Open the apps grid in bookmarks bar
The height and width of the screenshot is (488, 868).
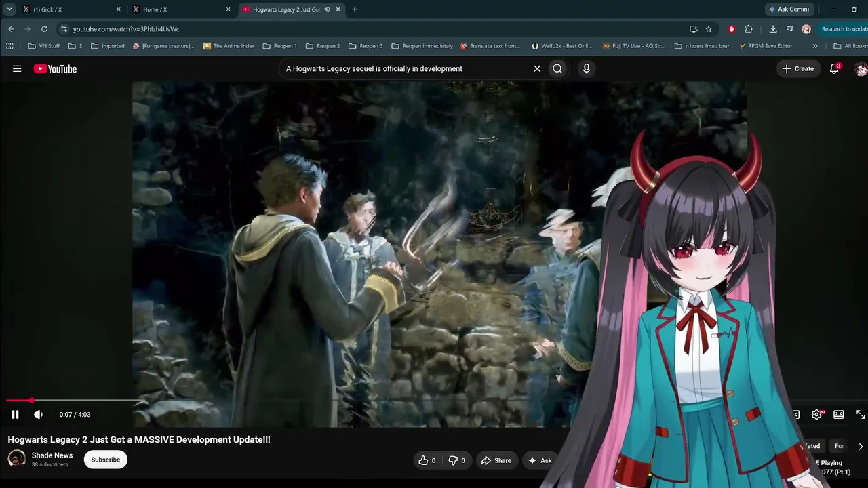(x=9, y=46)
